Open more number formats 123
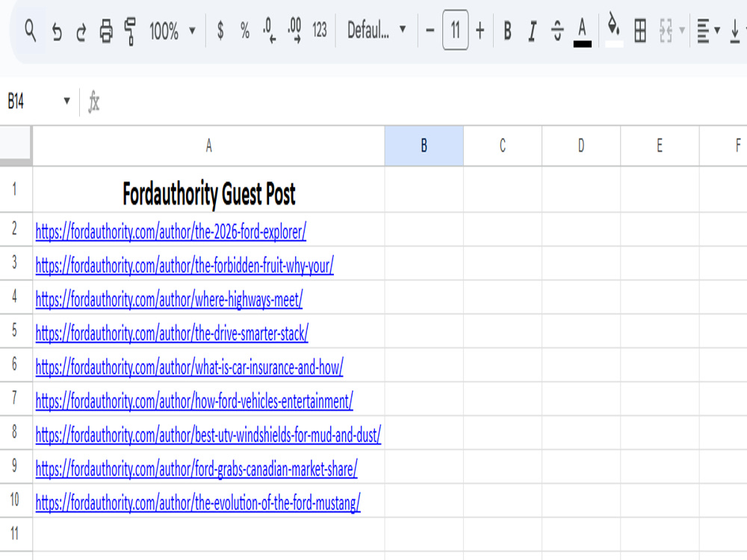The image size is (747, 560). [319, 31]
